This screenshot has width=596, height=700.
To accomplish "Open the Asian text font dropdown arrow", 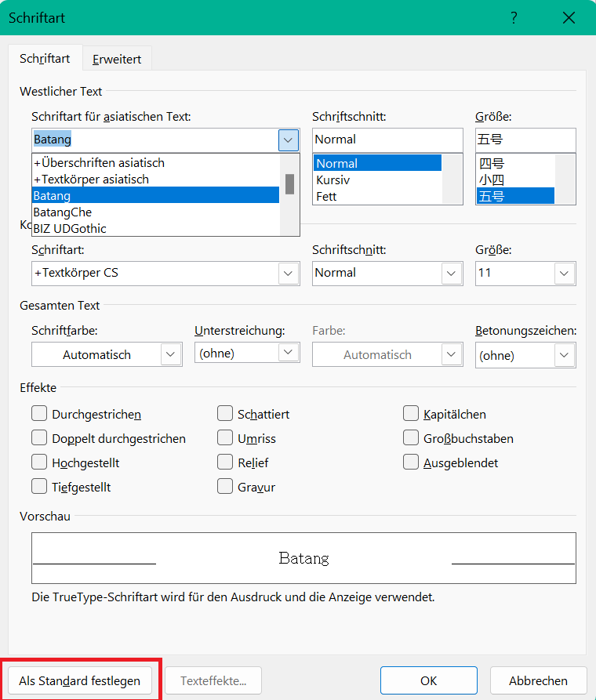I will coord(289,140).
